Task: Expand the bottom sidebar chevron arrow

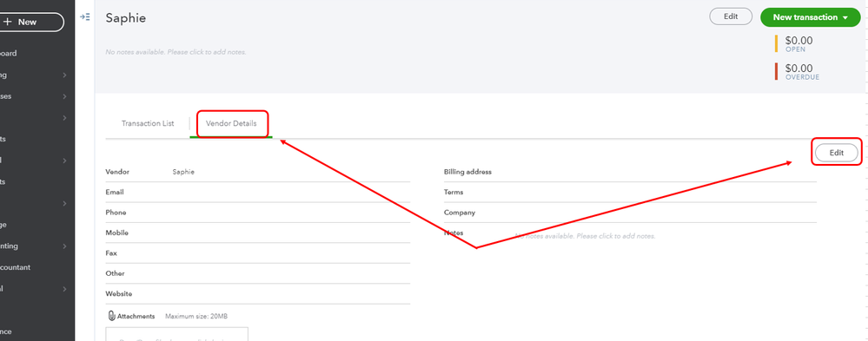Action: coord(65,288)
